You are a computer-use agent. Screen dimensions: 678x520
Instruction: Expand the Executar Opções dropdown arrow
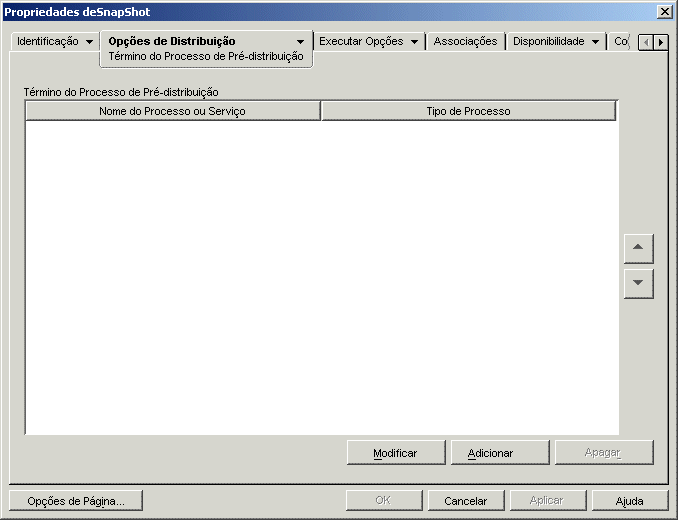click(x=414, y=42)
